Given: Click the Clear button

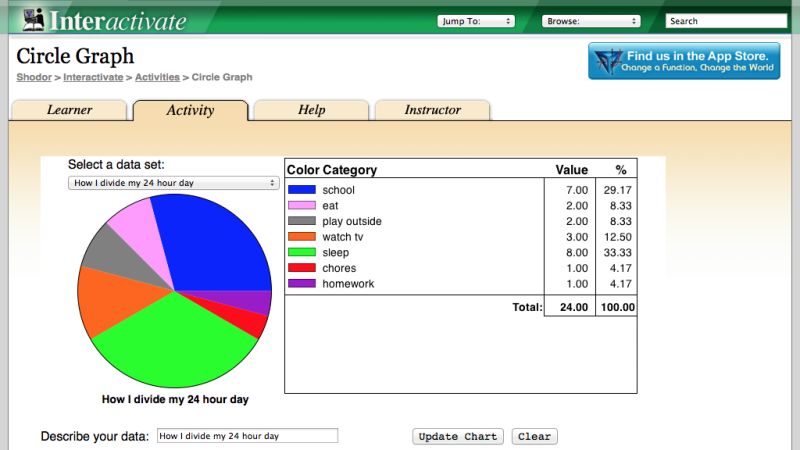Looking at the screenshot, I should 534,436.
